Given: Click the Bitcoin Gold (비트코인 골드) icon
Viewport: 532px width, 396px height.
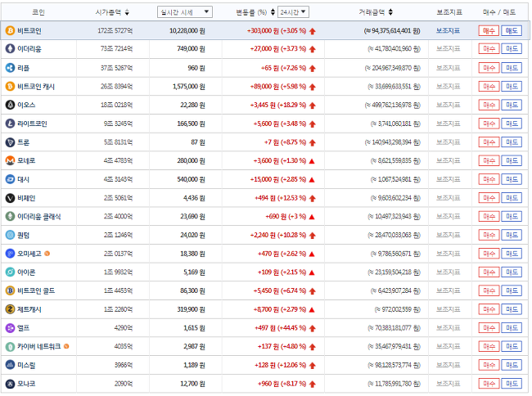Looking at the screenshot, I should point(10,290).
